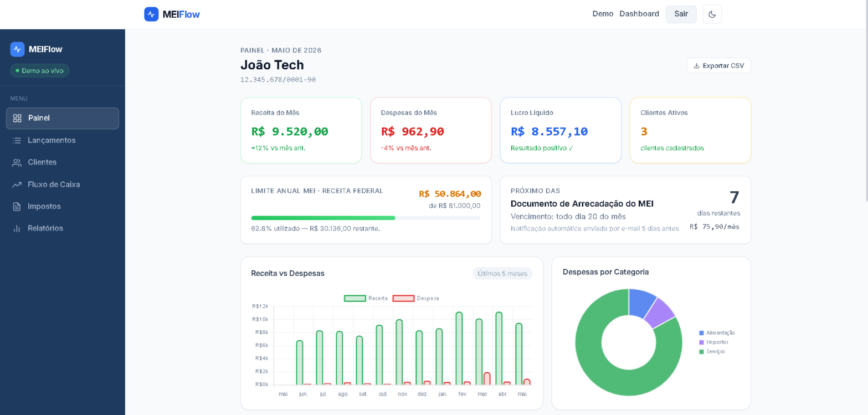Click the R$ 50.864,00 limit value
The image size is (868, 415).
pos(450,194)
